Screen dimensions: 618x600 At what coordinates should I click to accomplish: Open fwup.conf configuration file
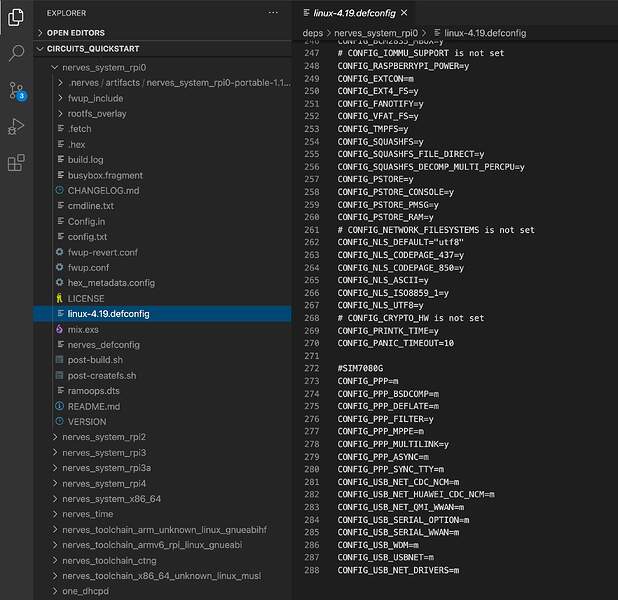(x=88, y=268)
